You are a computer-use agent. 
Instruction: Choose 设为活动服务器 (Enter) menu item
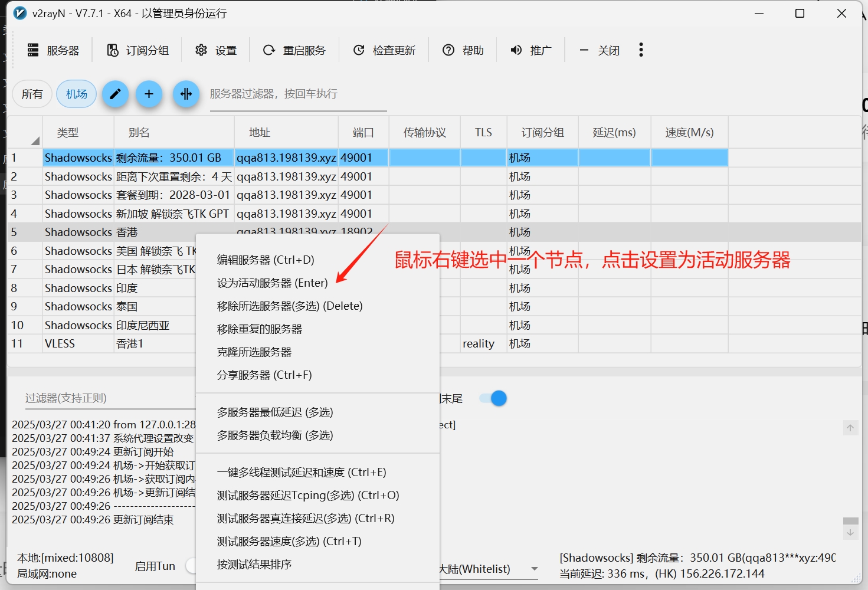(x=317, y=283)
